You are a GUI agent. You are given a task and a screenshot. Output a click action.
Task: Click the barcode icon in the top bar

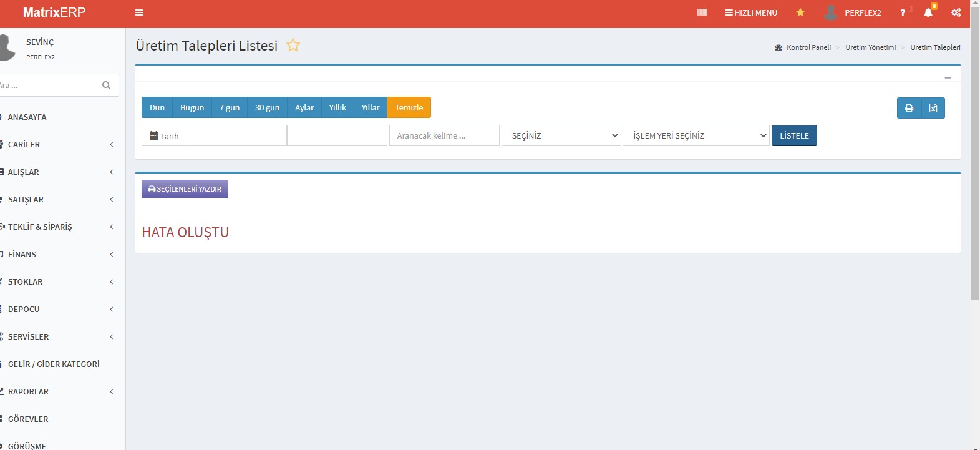[x=702, y=12]
